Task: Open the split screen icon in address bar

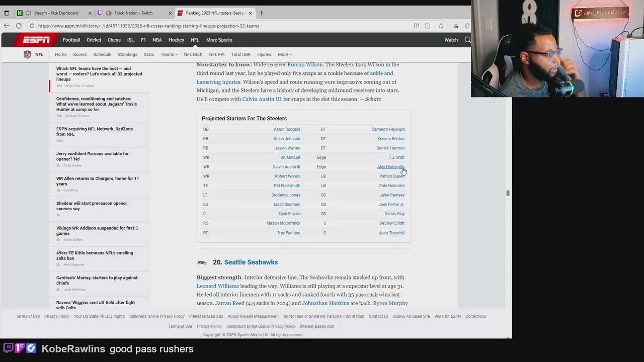Action: point(417,26)
